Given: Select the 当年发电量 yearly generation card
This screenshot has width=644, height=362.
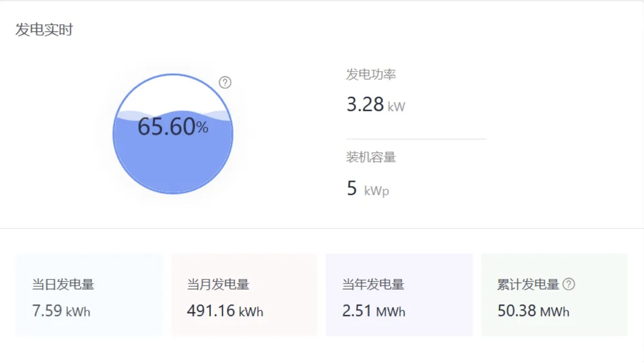Looking at the screenshot, I should pos(399,295).
